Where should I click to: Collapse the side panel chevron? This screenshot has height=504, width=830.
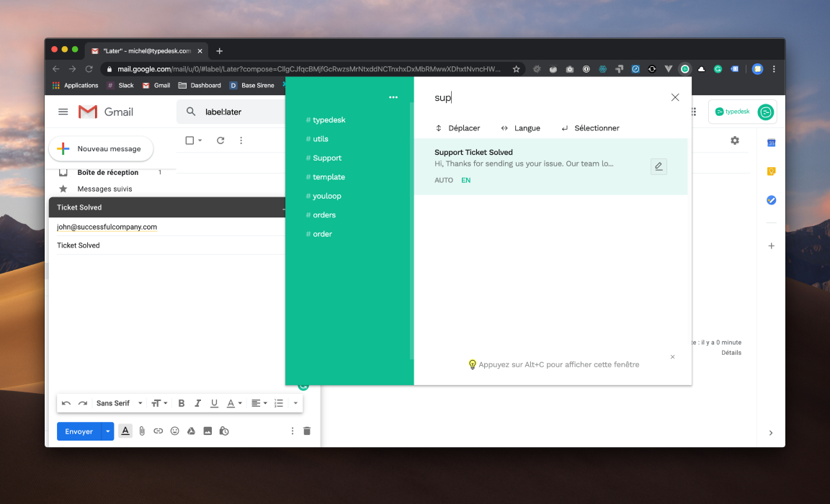771,433
